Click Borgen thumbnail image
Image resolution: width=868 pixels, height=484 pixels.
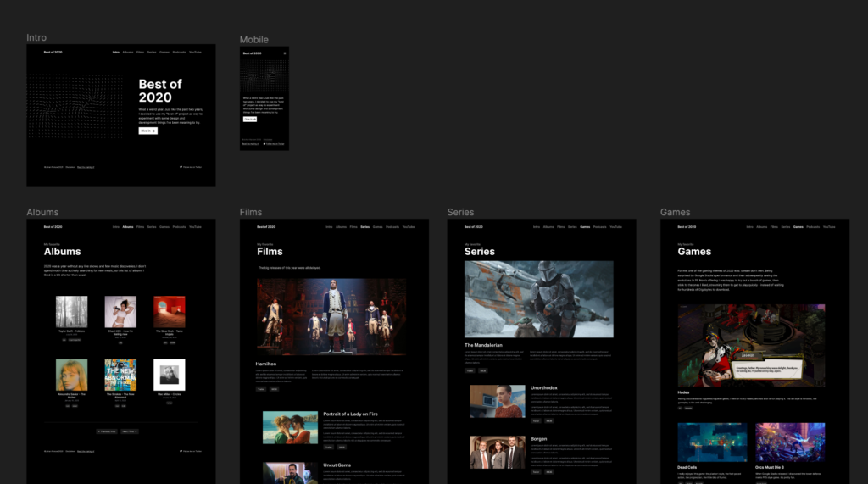point(498,452)
